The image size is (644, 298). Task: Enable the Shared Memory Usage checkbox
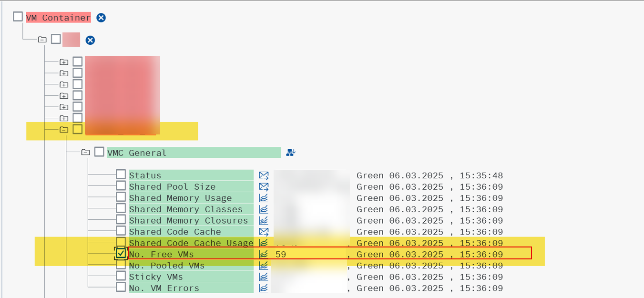click(x=121, y=197)
